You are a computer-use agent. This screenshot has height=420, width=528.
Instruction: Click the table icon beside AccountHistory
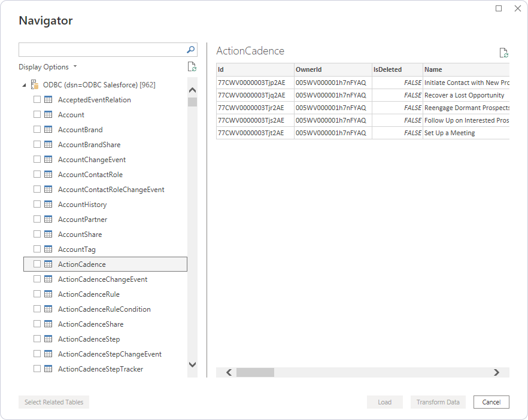[x=48, y=205]
